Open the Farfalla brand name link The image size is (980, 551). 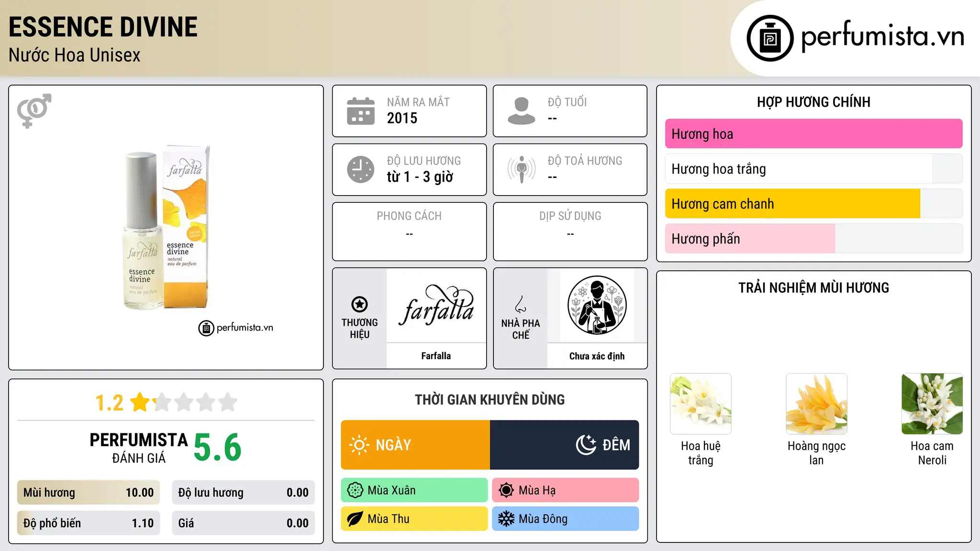[x=436, y=356]
